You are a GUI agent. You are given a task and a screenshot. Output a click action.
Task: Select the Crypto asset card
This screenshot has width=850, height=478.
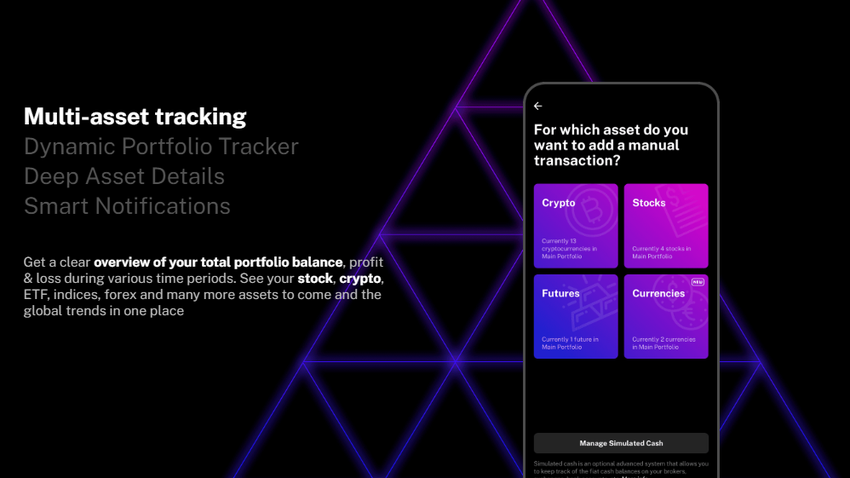[576, 226]
